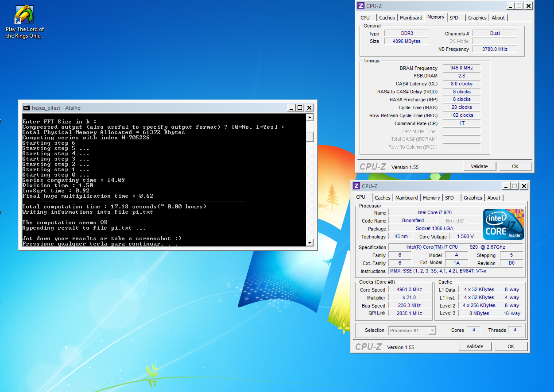Minimize the Memory CPU-Z window
The width and height of the screenshot is (554, 392).
510,6
